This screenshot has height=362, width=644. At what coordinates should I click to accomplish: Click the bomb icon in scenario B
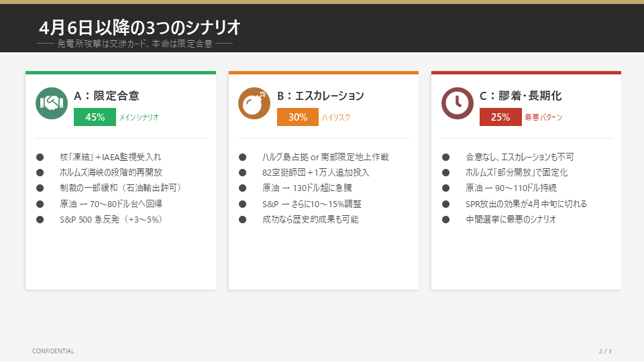pos(254,104)
